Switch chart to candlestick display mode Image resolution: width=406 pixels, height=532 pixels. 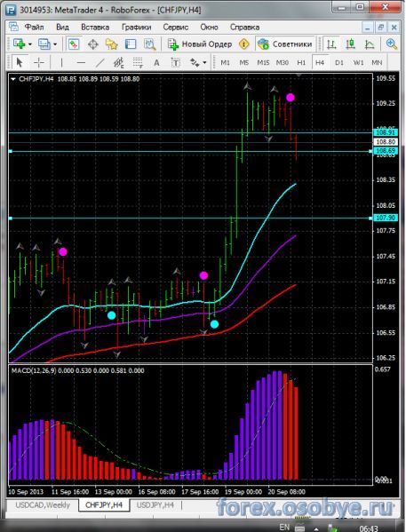coord(350,44)
